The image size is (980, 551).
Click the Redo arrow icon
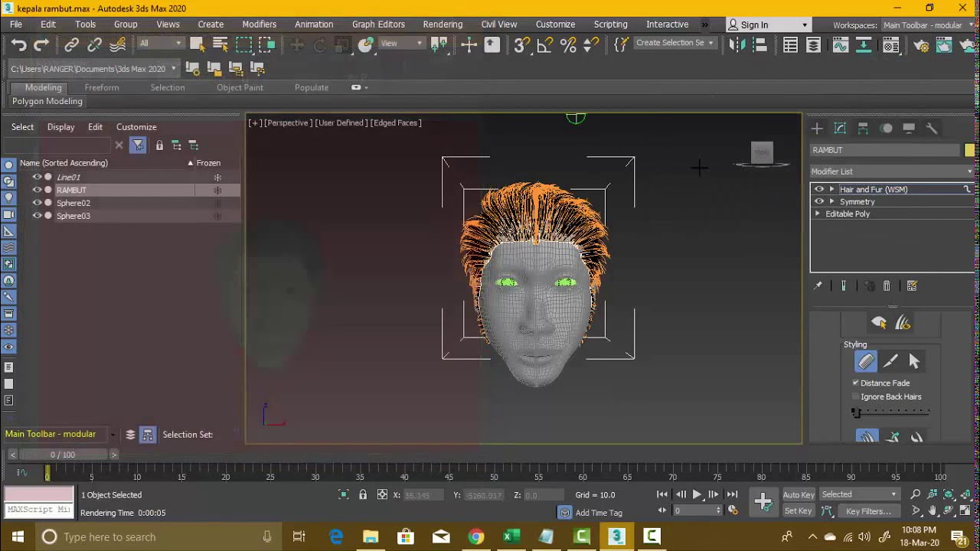42,45
